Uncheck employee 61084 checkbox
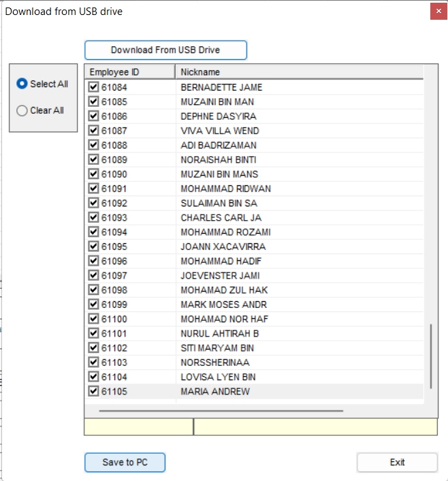The image size is (448, 481). (94, 87)
